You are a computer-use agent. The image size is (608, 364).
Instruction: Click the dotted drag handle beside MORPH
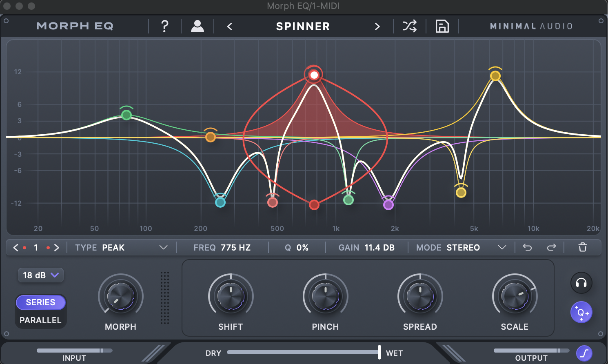[164, 297]
